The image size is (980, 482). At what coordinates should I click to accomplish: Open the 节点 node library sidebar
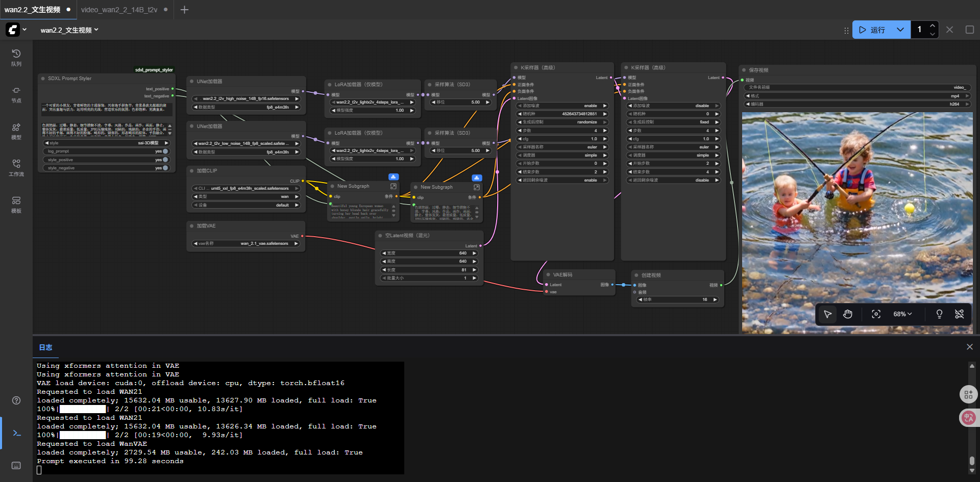click(16, 94)
